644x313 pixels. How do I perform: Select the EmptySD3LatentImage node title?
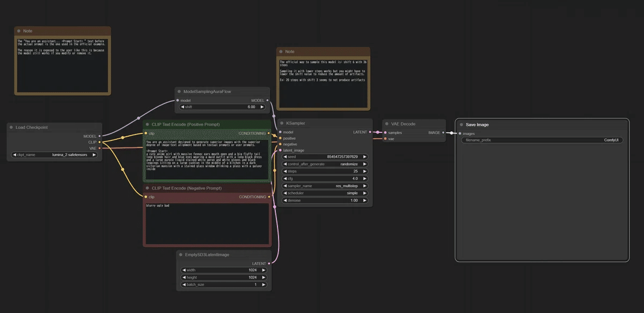[x=207, y=255]
